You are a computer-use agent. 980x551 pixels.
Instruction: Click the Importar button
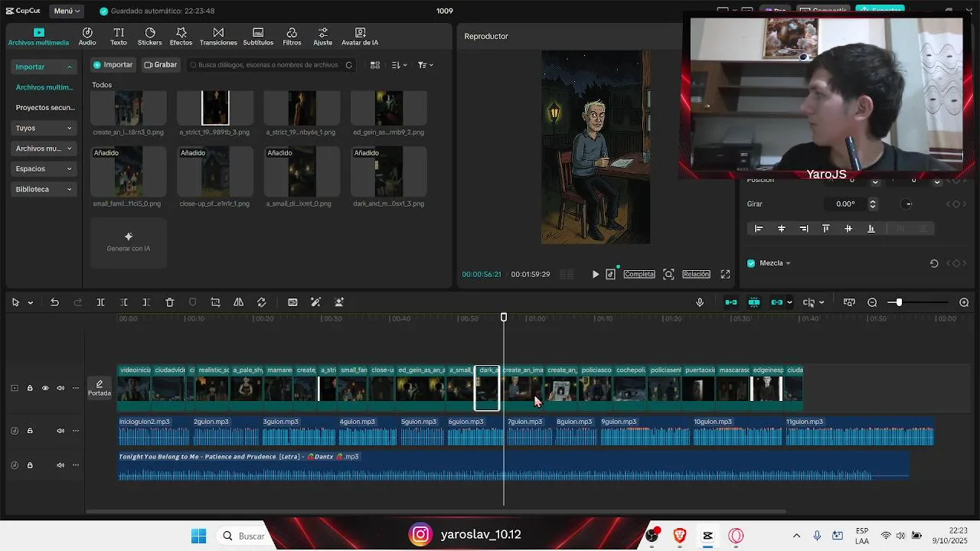tap(113, 65)
